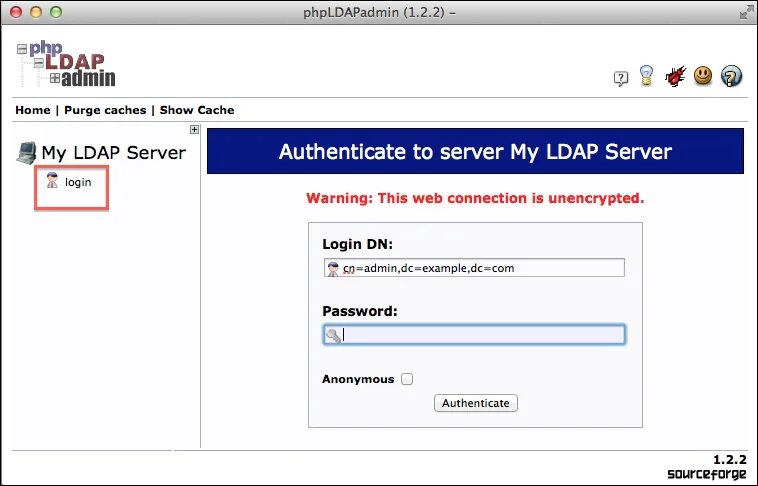Click the server computer icon
This screenshot has height=486, width=758.
(27, 153)
